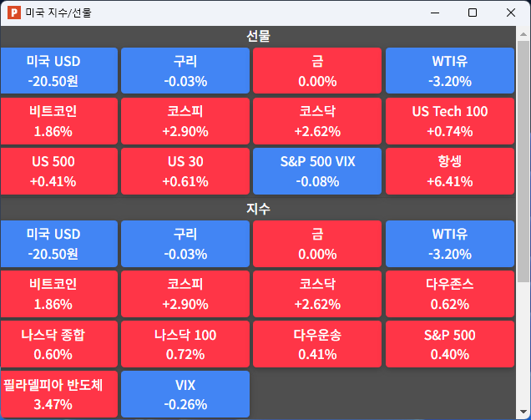
Task: Select the 필라델피아 반도체 tile
Action: [58, 394]
